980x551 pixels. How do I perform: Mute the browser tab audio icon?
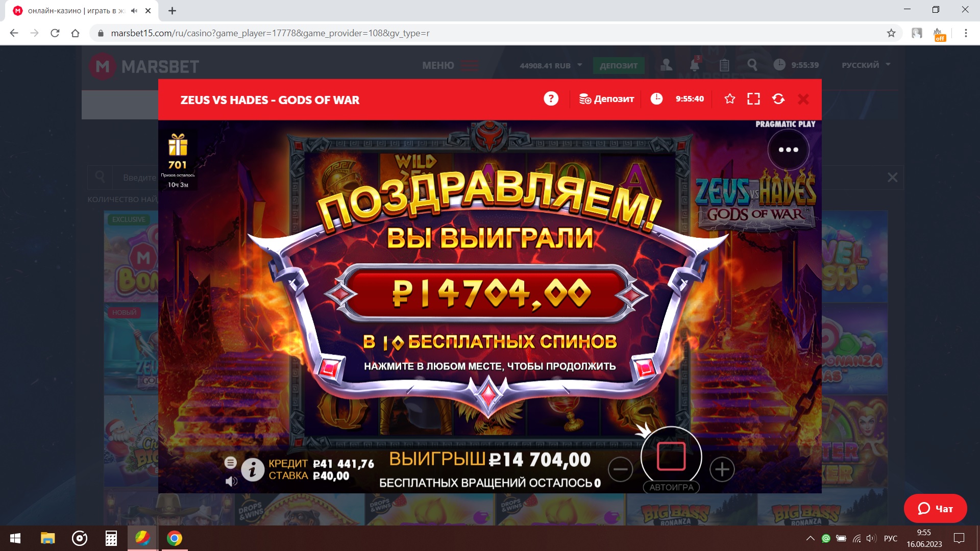click(x=134, y=10)
